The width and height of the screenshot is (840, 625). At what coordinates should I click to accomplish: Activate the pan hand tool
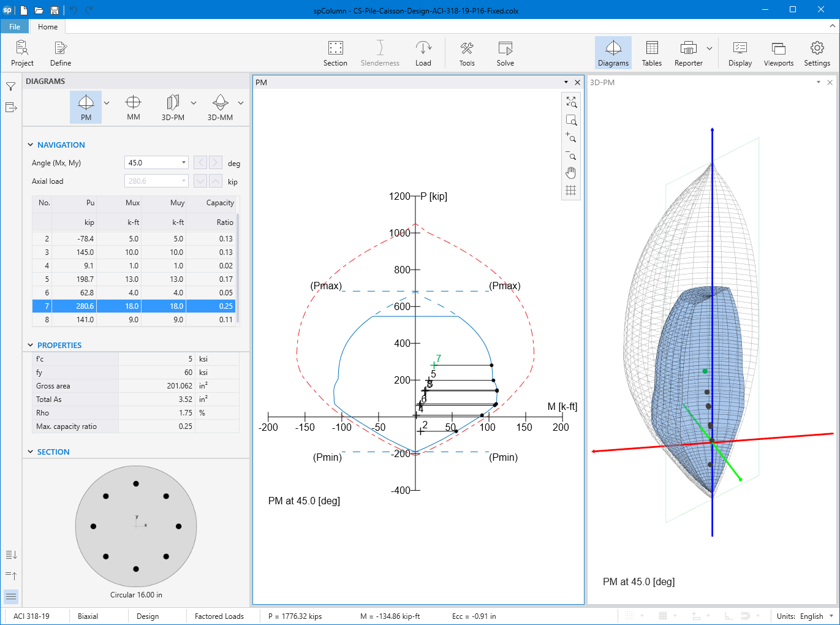pos(570,172)
